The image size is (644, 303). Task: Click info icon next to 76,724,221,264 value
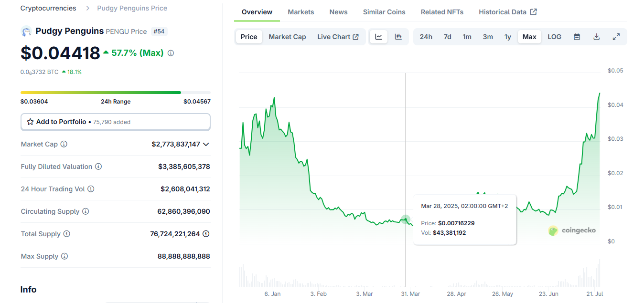point(206,234)
